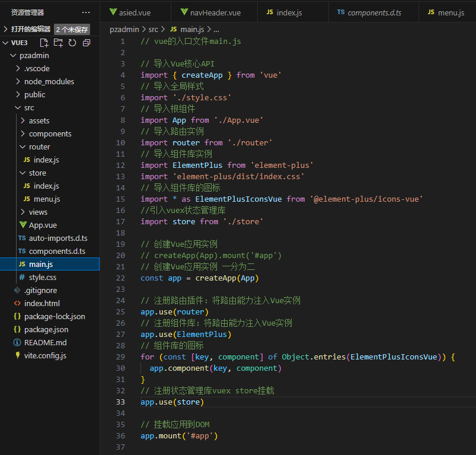Click the HTML icon beside index.html
Viewport: 476px width, 455px height.
pyautogui.click(x=17, y=304)
